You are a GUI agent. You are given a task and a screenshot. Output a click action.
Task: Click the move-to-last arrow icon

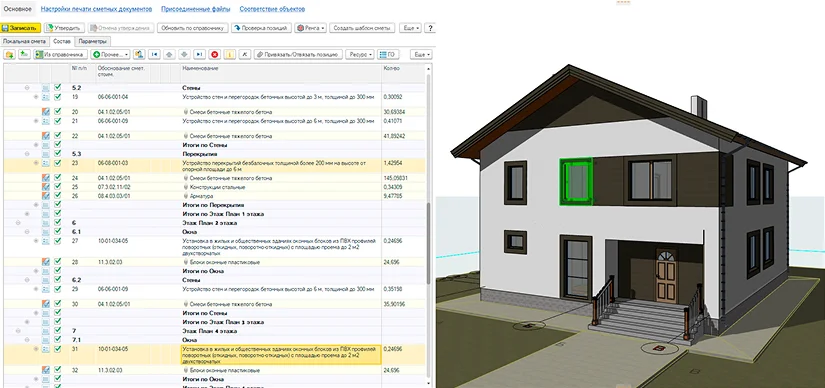(x=199, y=54)
